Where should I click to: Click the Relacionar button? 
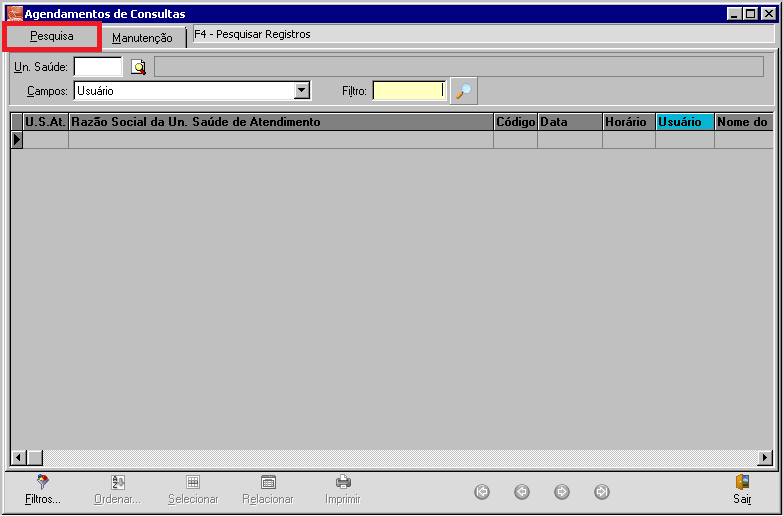coord(268,490)
